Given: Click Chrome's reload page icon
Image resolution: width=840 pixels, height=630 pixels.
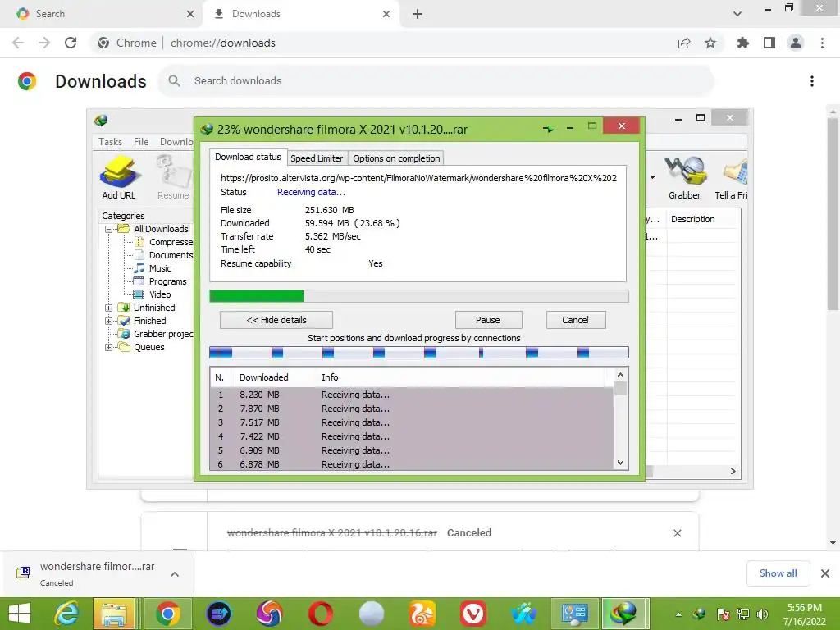Looking at the screenshot, I should click(71, 43).
